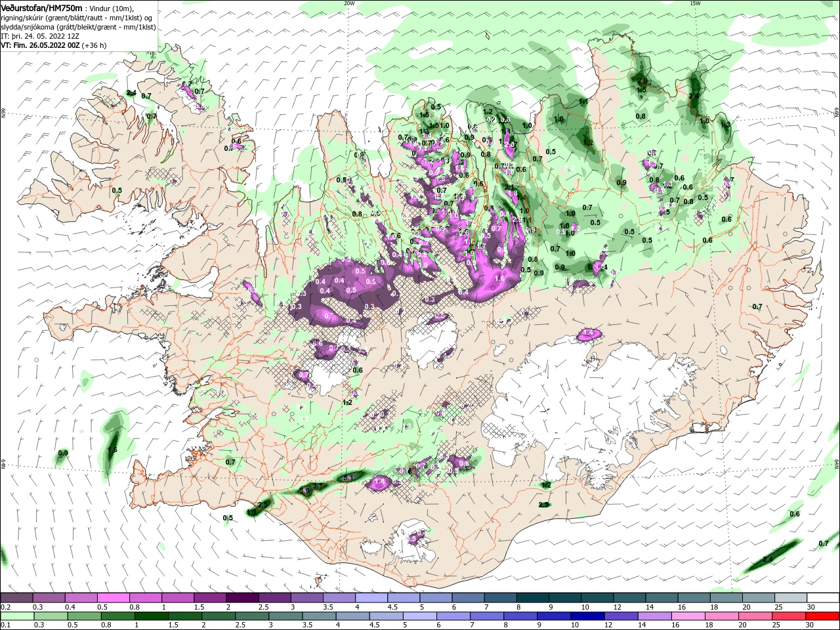
Task: Pick the 0.2 dark mauve snow legend swatch
Action: 16,598
